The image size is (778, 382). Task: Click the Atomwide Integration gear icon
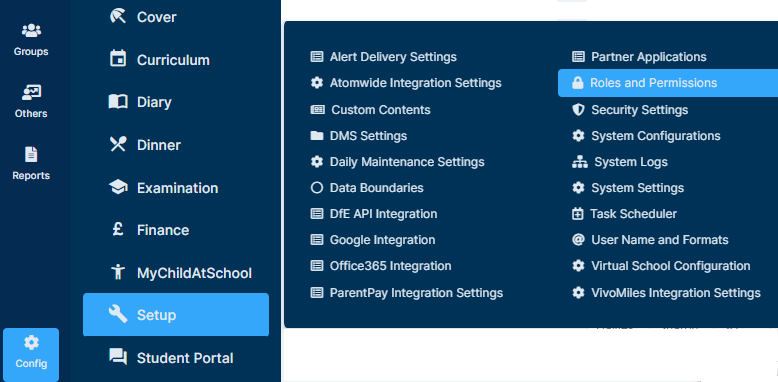click(317, 82)
